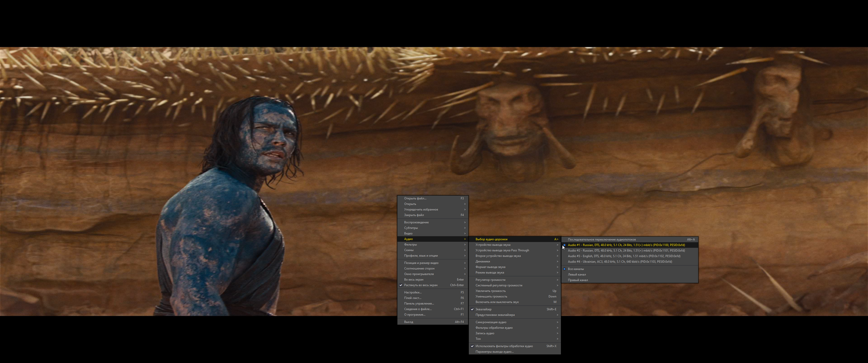This screenshot has width=868, height=363.
Task: Toggle 'Эквалайзер' checked item
Action: [515, 309]
